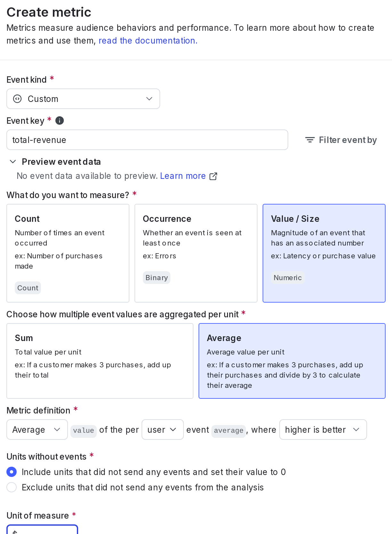Click the Unit of measure dollar field

tap(42, 530)
